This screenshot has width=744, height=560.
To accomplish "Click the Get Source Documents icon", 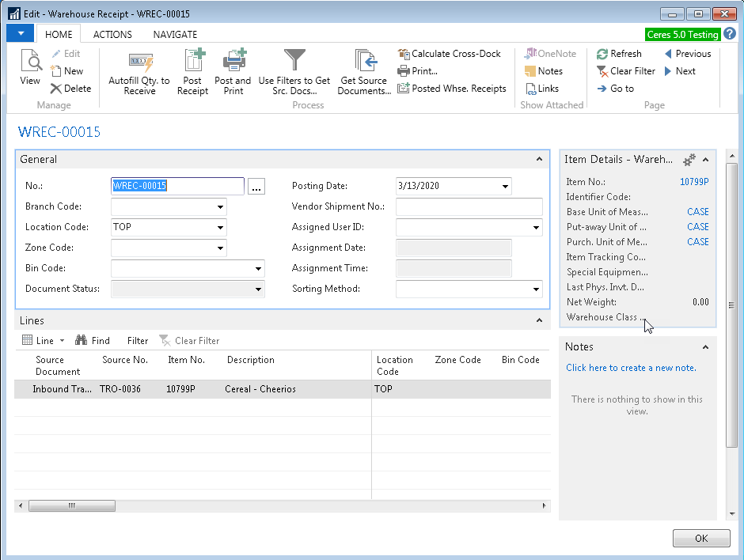I will pos(364,62).
